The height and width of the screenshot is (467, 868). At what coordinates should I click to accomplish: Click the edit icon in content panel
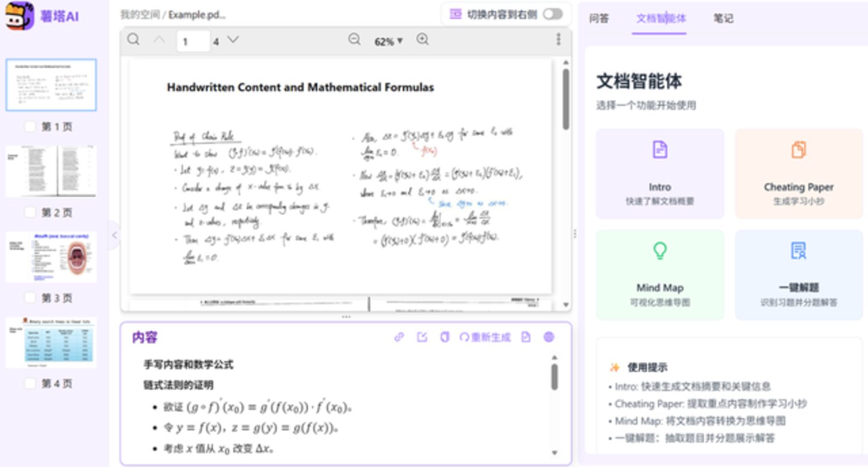422,337
